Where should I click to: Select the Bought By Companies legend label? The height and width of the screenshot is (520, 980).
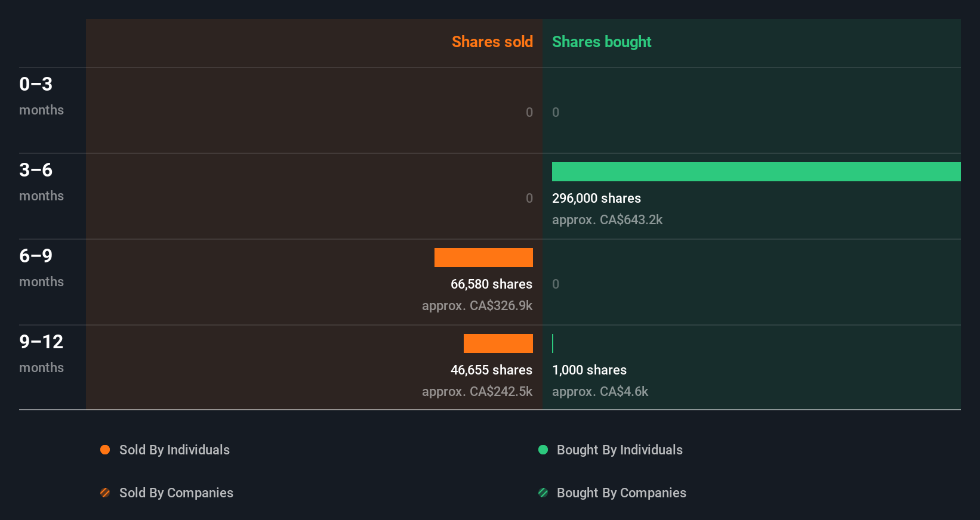coord(621,493)
